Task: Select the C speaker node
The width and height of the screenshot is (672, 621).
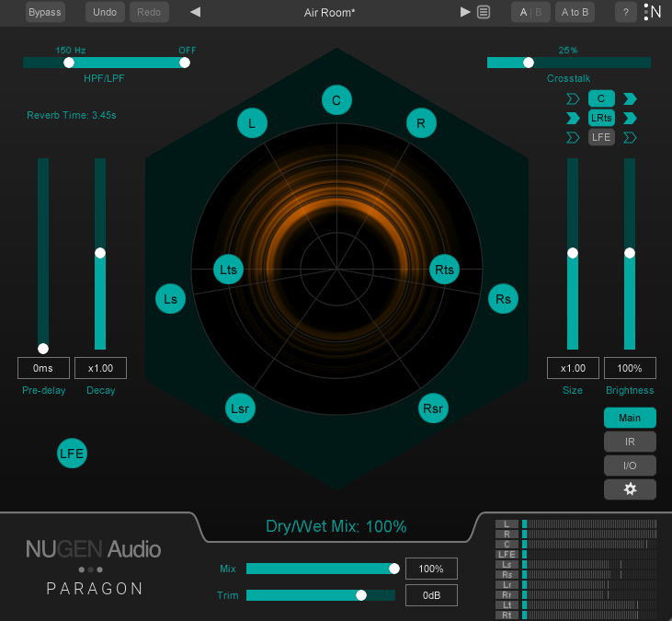Action: [336, 100]
